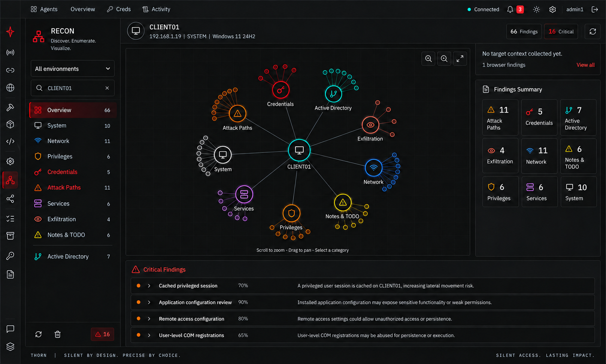
Task: Click the refresh icon beside the Critical count
Action: point(593,31)
